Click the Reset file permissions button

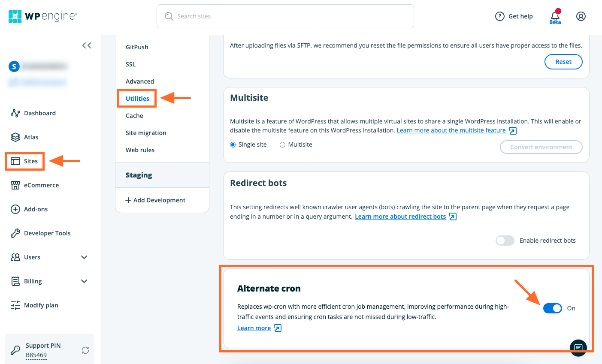coord(563,62)
